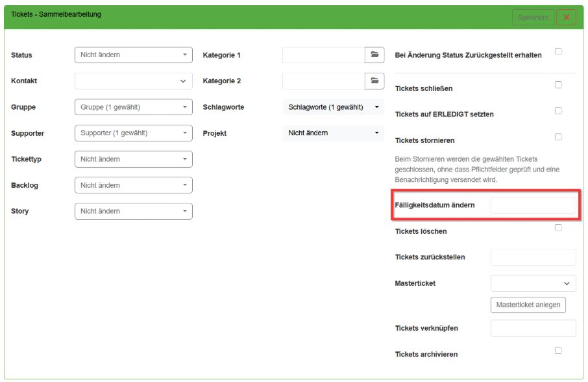Viewport: 588px width, 382px height.
Task: Enable the Tickets löschen checkbox
Action: pyautogui.click(x=558, y=228)
